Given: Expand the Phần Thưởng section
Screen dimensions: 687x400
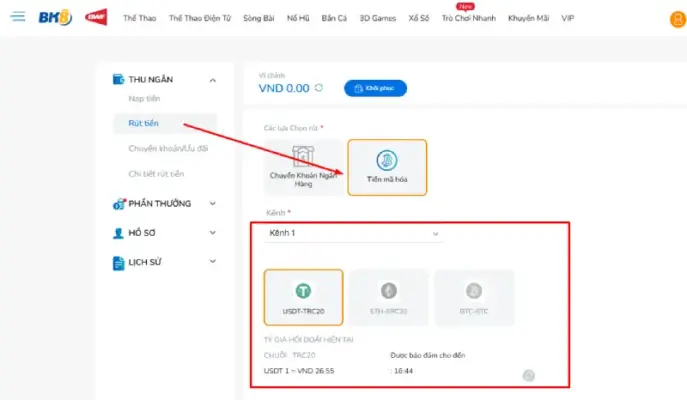Looking at the screenshot, I should pyautogui.click(x=212, y=203).
